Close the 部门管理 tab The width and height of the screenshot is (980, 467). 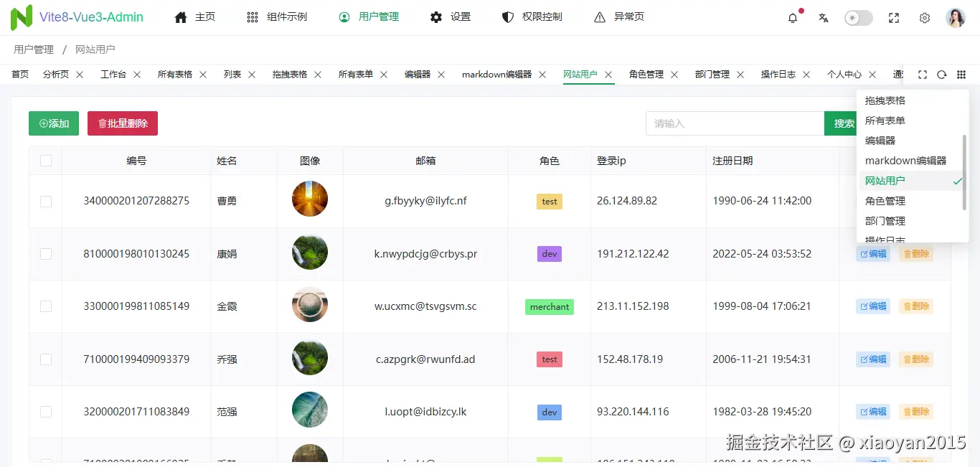[740, 75]
